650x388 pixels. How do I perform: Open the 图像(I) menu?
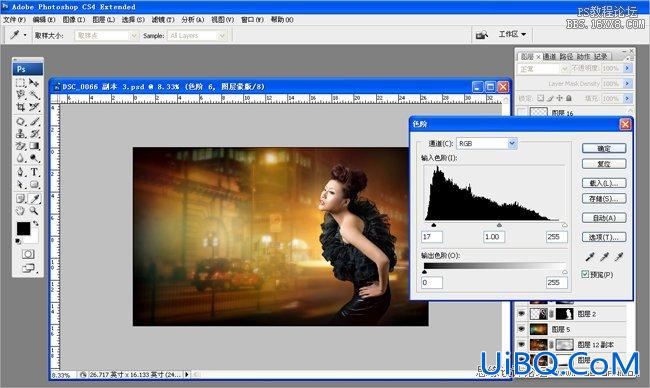(74, 19)
